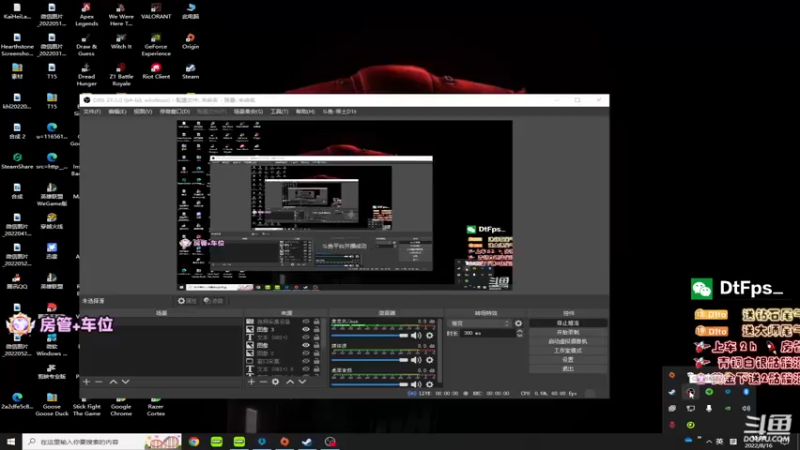800x450 pixels.
Task: Open Origin desktop shortcut
Action: pos(190,41)
